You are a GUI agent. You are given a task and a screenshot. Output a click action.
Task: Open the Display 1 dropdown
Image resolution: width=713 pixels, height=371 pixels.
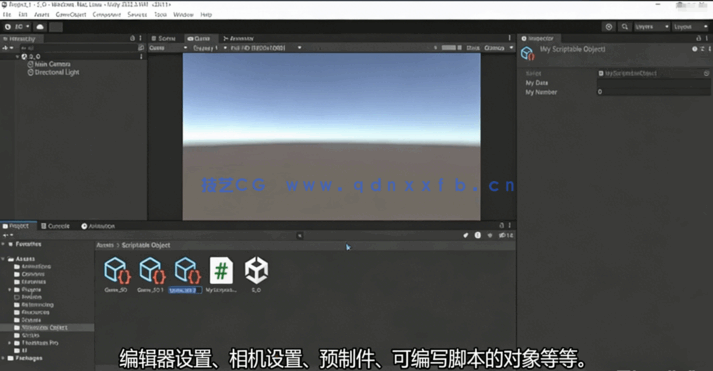point(210,48)
